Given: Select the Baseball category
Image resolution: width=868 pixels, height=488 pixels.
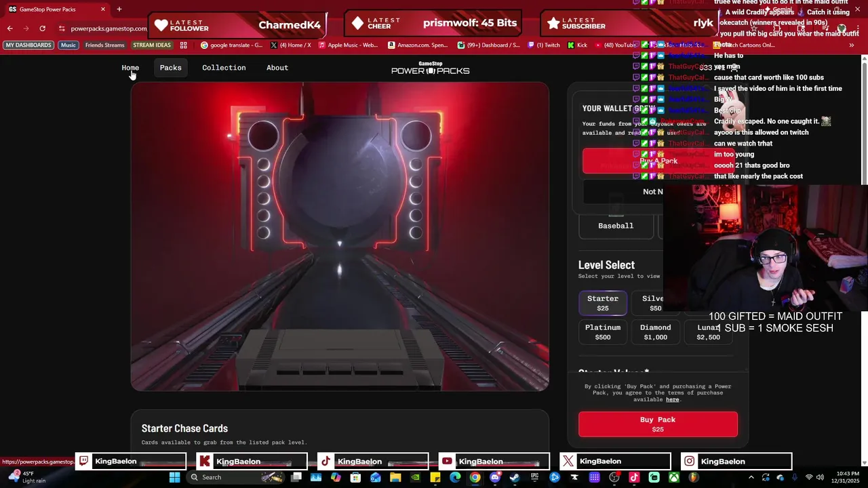Looking at the screenshot, I should (616, 226).
